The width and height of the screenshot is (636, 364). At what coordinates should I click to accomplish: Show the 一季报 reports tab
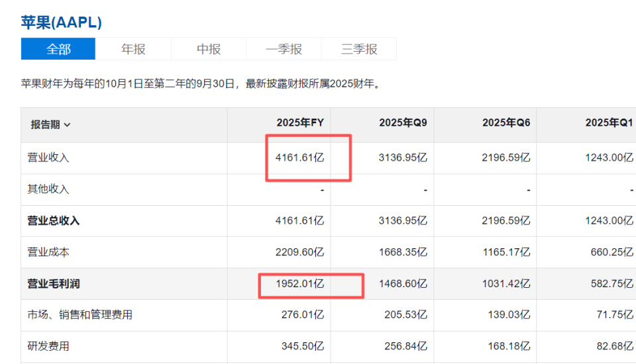tap(284, 49)
